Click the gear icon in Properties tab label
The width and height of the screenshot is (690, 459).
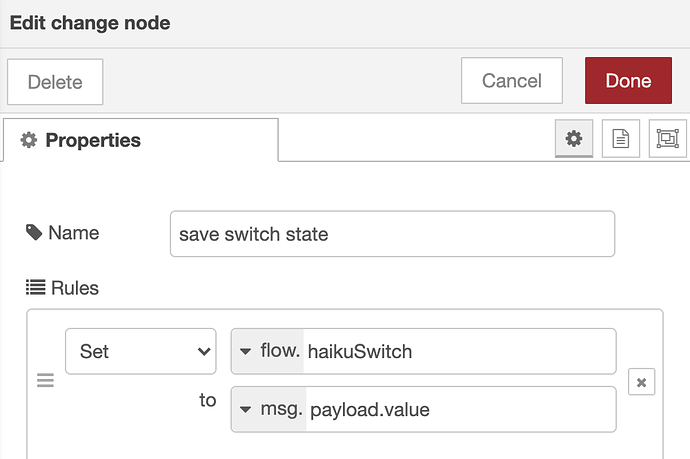(29, 140)
